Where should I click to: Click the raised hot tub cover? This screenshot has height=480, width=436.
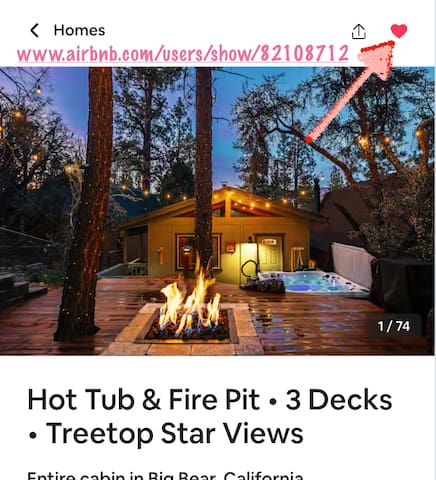[x=352, y=263]
